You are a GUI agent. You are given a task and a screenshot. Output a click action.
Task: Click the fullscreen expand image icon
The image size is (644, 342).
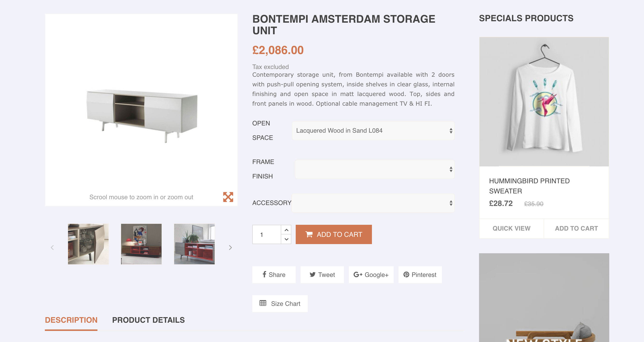click(x=228, y=197)
